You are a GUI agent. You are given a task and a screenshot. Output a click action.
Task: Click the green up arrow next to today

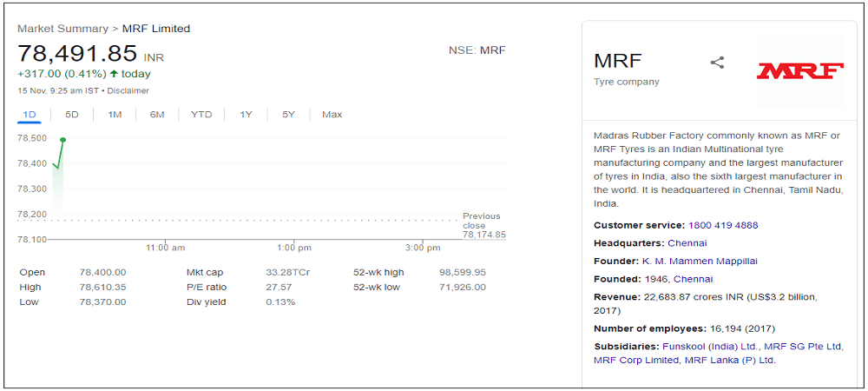pyautogui.click(x=114, y=74)
